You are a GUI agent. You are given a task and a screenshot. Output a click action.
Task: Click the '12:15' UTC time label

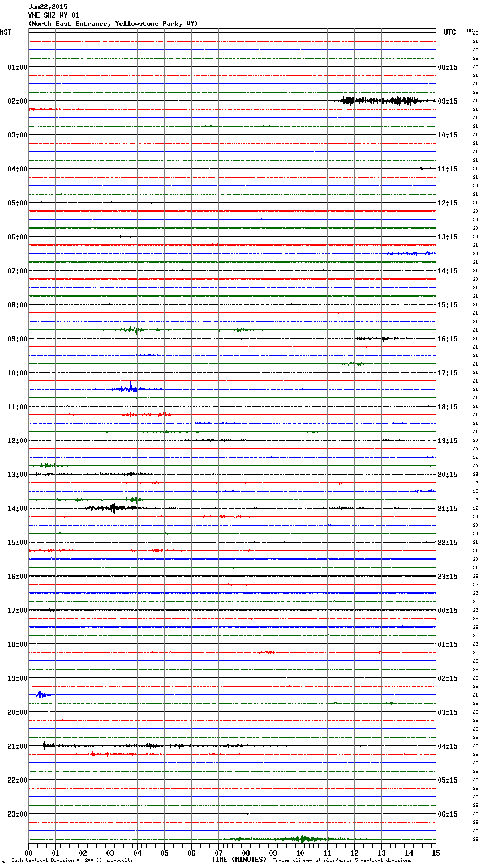448,203
